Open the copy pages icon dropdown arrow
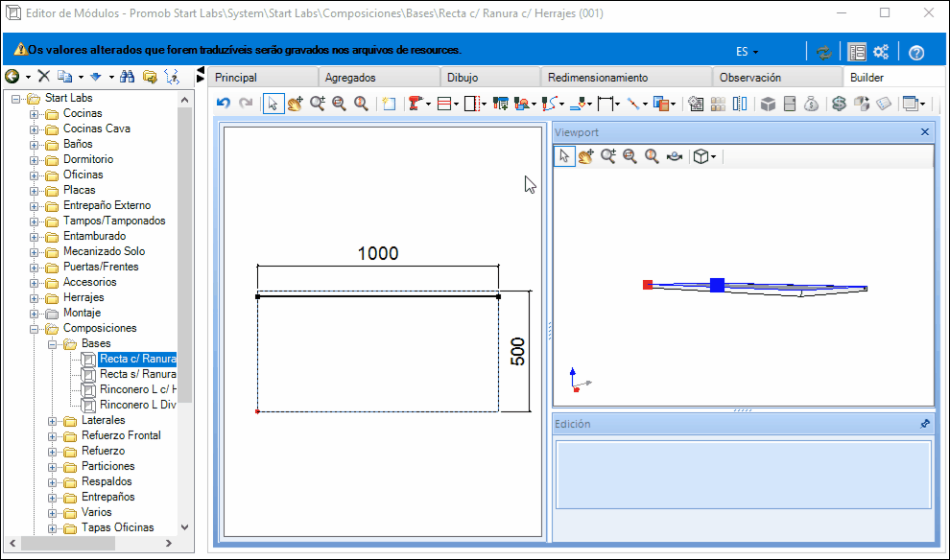 coord(82,77)
